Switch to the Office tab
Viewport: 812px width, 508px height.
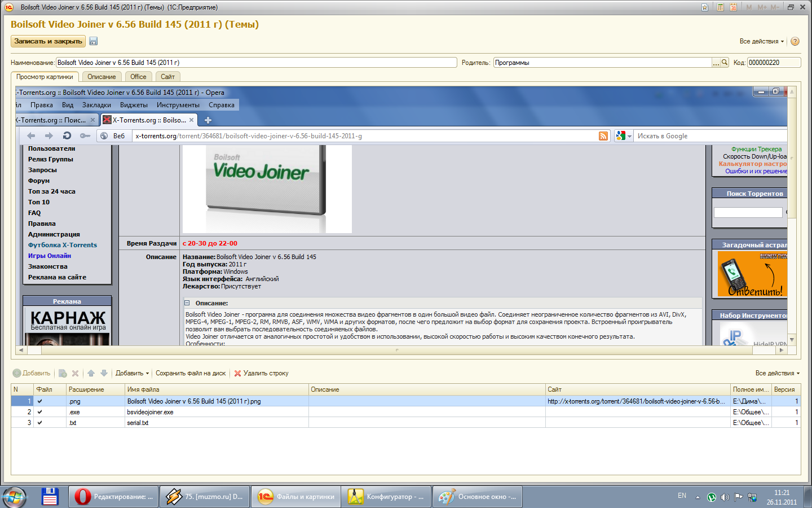click(138, 77)
